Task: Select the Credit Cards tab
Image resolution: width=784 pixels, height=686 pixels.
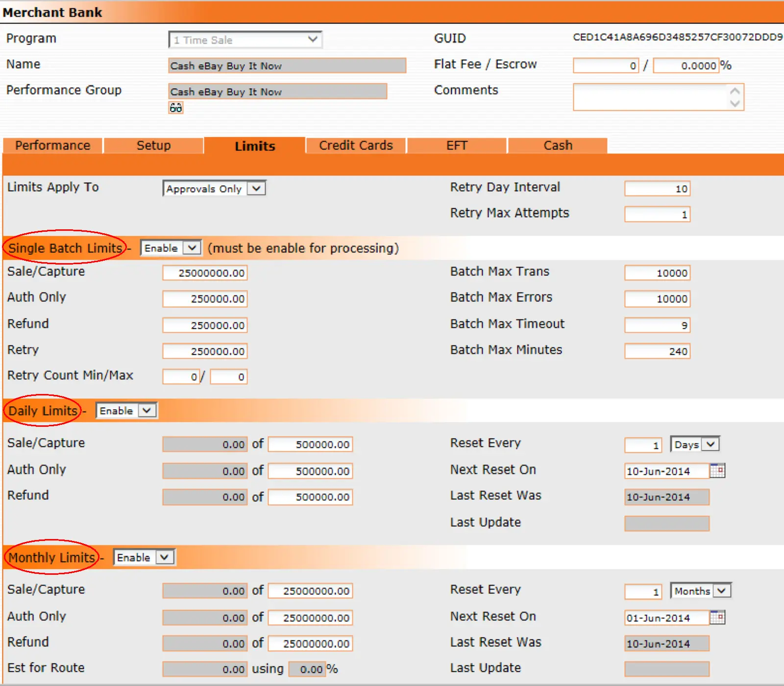Action: click(356, 145)
